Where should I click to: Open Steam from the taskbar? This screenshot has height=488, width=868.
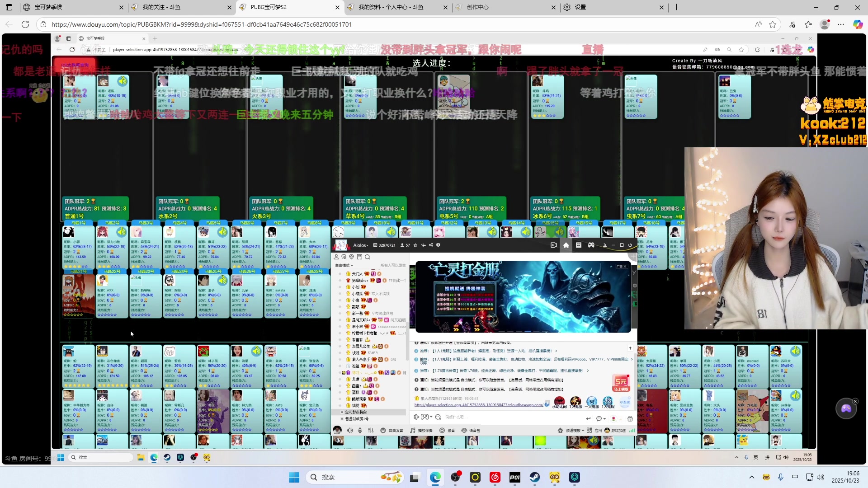535,477
